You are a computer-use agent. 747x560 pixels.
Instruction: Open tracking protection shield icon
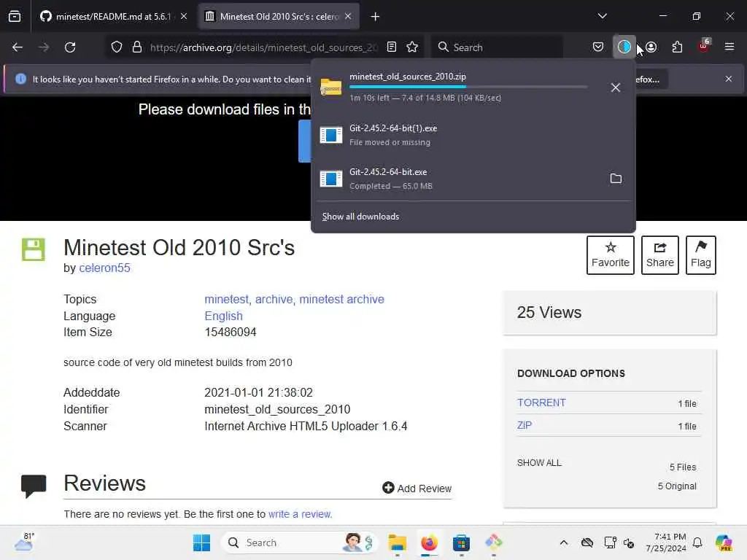pyautogui.click(x=117, y=47)
